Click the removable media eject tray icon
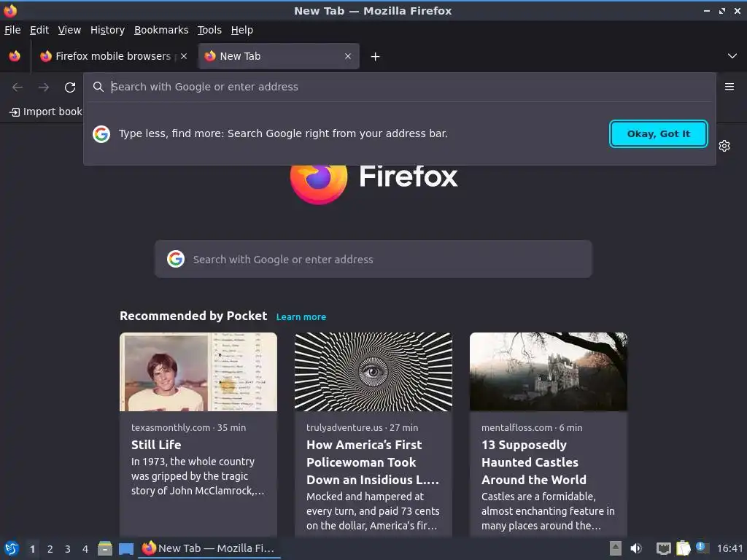 616,548
